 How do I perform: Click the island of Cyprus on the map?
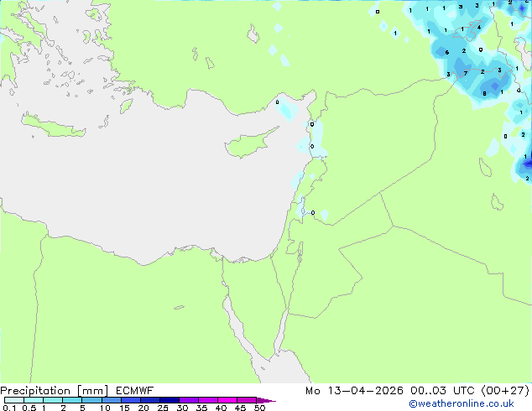tap(248, 144)
